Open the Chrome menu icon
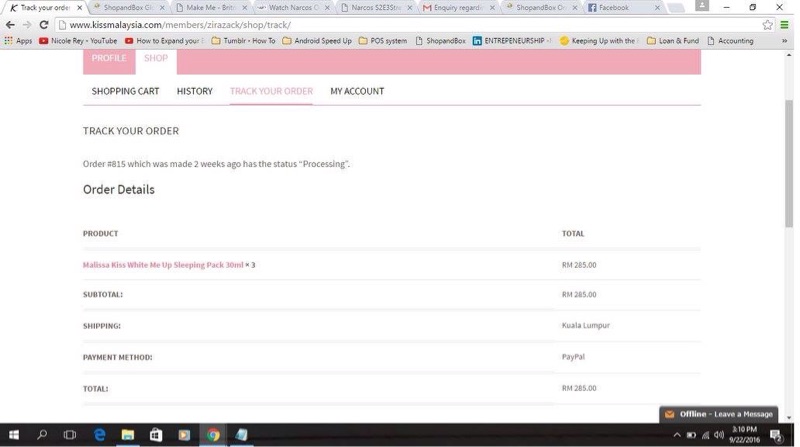 785,24
